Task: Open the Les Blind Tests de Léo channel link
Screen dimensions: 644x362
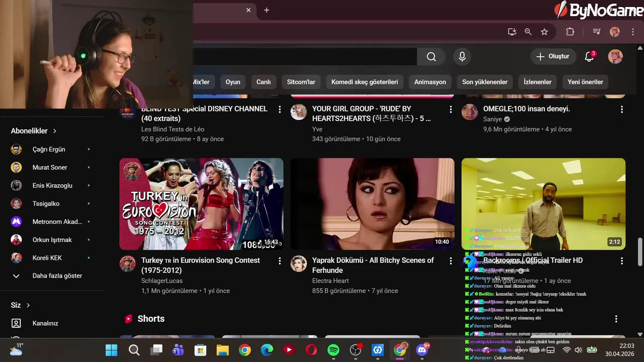Action: click(x=173, y=129)
